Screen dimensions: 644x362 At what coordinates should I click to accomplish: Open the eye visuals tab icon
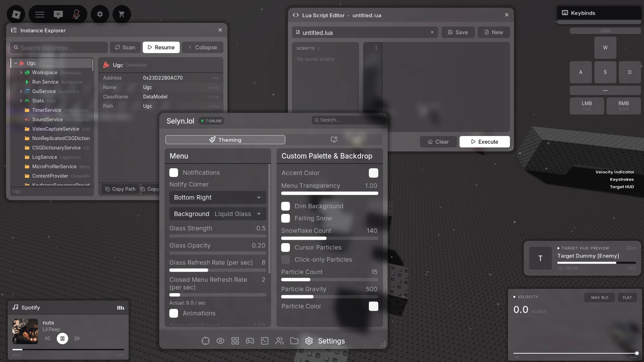tap(220, 341)
